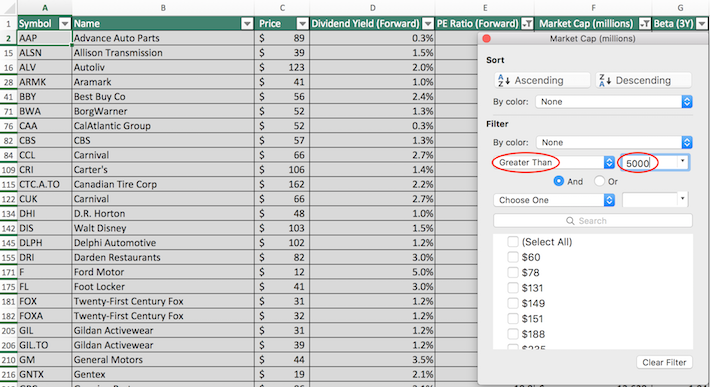Open the Choose One condition dropdown
Screen dimensions: 710x387
click(x=554, y=200)
